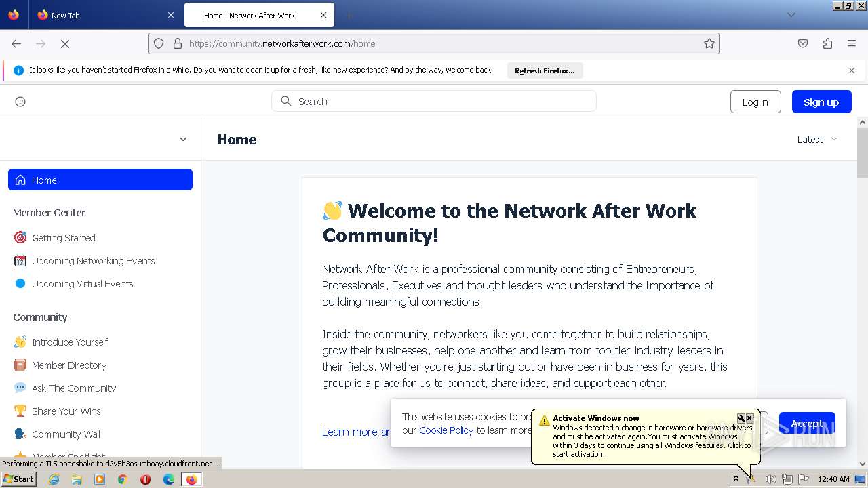Launch Internet Explorer from taskbar
Viewport: 868px width, 488px height.
click(x=54, y=479)
